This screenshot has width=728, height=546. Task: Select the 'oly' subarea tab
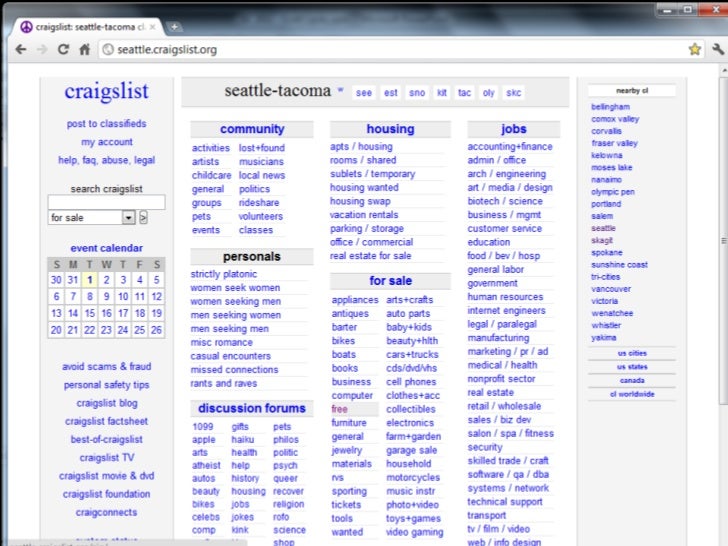pos(488,93)
